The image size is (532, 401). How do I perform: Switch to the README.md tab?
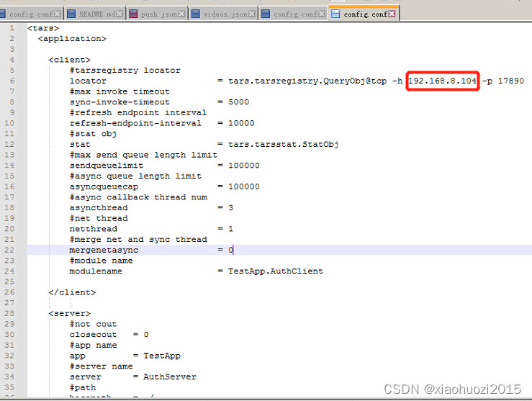click(94, 14)
